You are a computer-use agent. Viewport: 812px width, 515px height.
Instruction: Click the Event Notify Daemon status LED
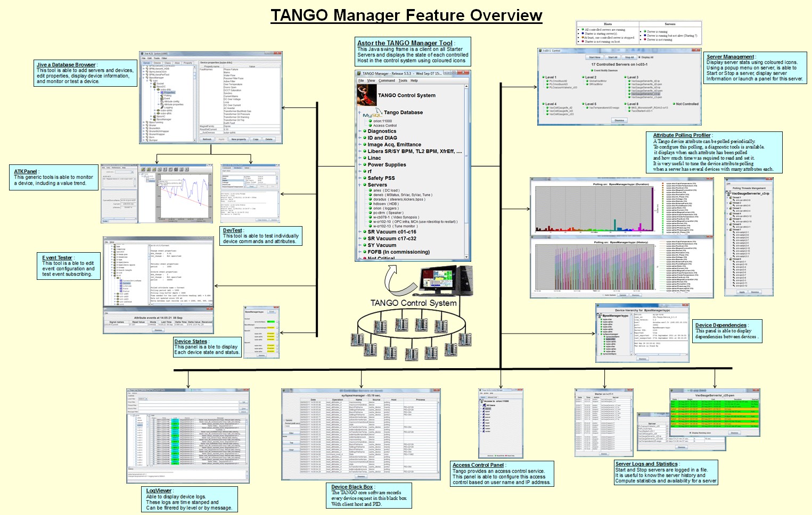point(592,70)
